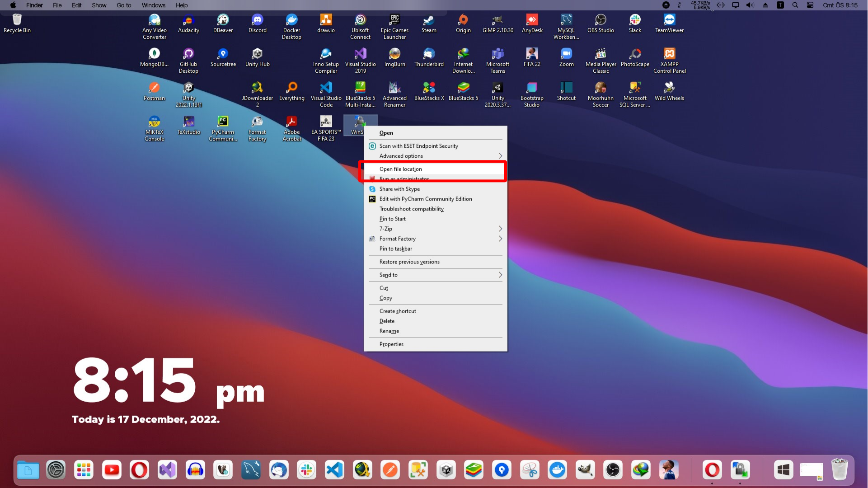Select Restore previous versions
Viewport: 868px width, 488px height.
click(x=436, y=262)
